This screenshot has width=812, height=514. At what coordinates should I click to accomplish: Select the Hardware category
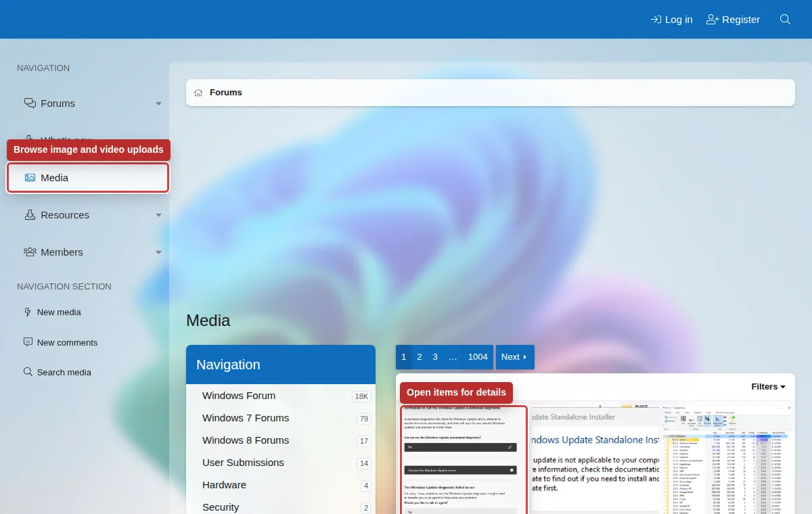[224, 485]
